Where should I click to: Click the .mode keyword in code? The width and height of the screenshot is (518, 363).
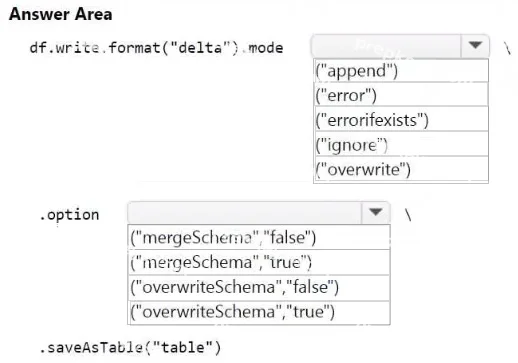coord(262,48)
